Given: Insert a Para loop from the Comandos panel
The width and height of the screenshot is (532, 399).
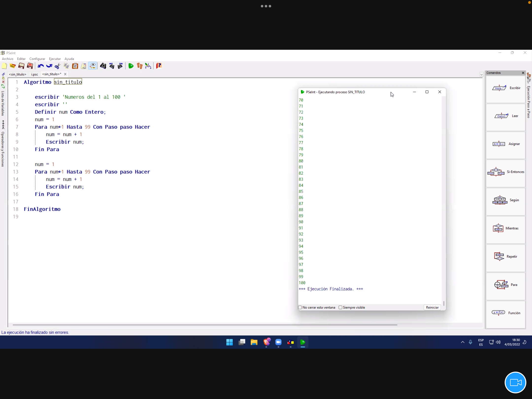Looking at the screenshot, I should (x=506, y=286).
